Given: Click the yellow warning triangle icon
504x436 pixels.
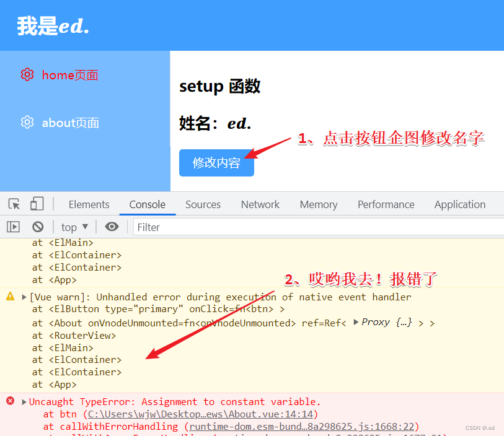Looking at the screenshot, I should tap(10, 297).
